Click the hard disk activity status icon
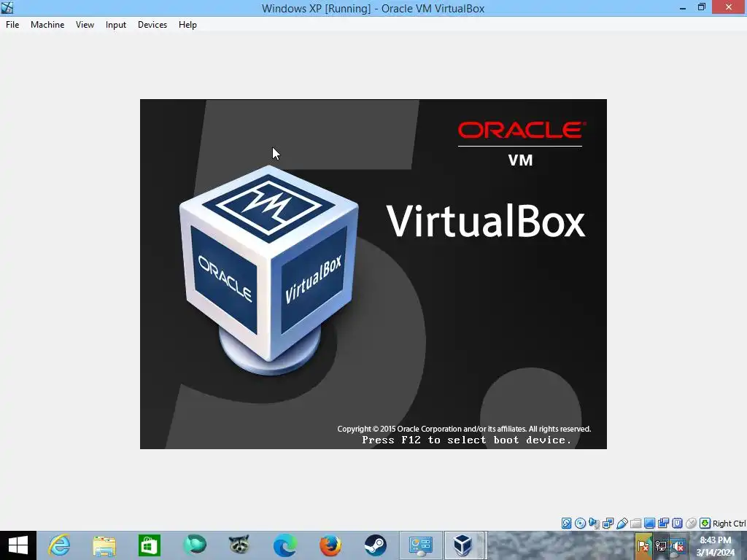The image size is (747, 560). [x=566, y=524]
